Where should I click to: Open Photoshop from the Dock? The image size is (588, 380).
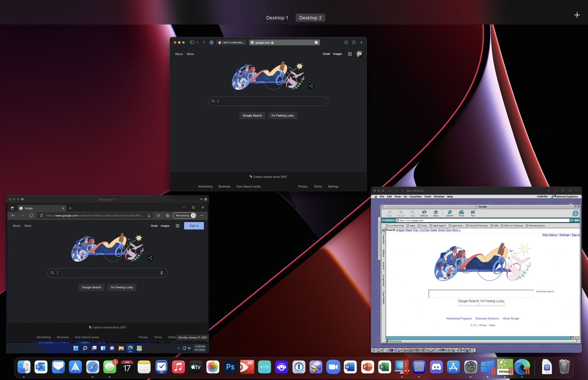pos(230,367)
